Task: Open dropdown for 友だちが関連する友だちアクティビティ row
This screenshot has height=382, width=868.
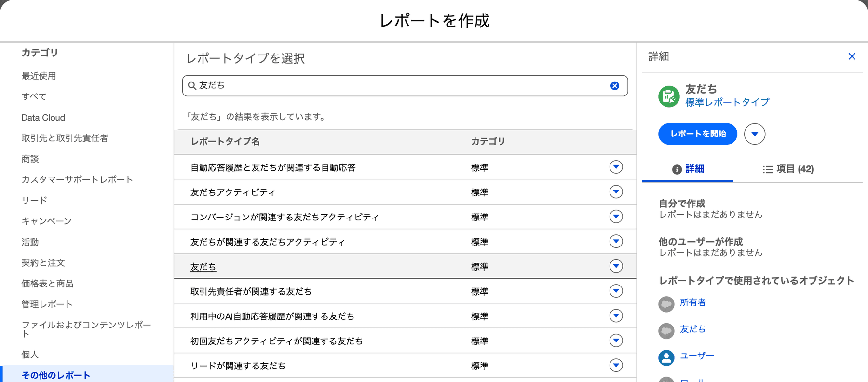Action: (x=616, y=241)
